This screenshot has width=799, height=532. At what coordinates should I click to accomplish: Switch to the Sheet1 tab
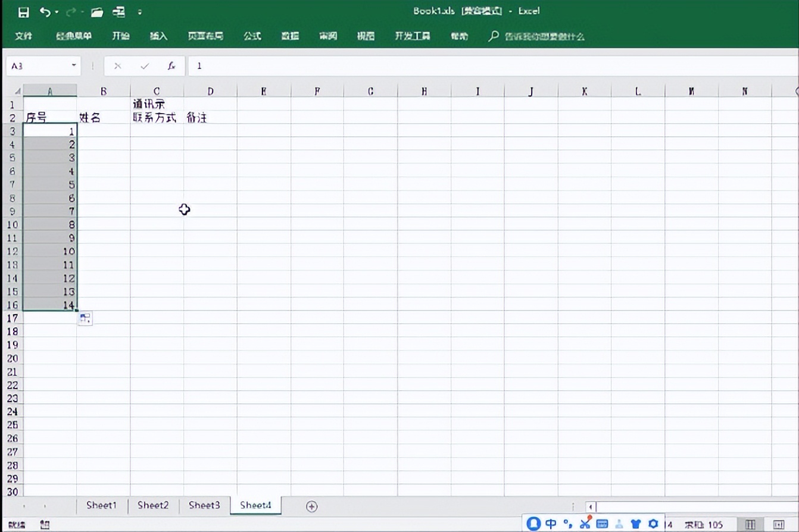(x=102, y=505)
